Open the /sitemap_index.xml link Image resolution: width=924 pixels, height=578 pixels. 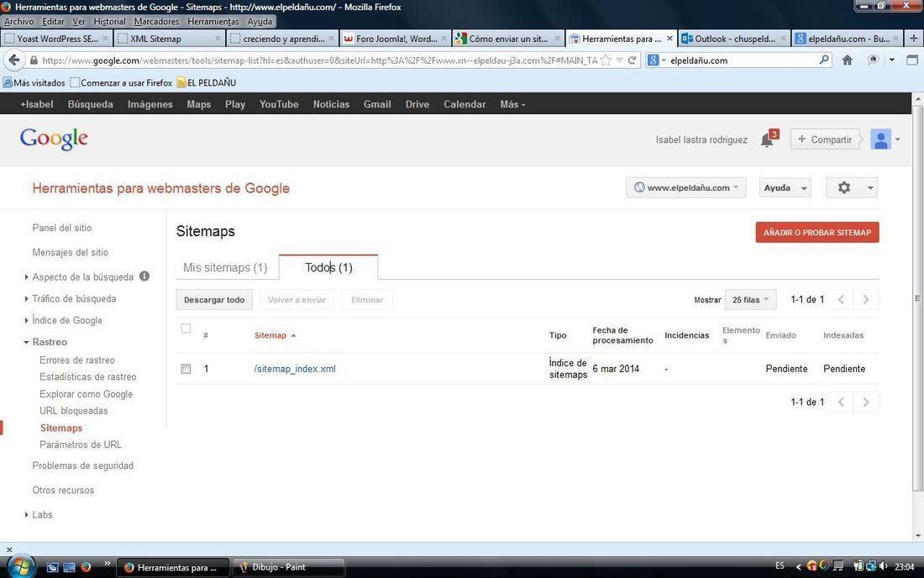pos(295,369)
